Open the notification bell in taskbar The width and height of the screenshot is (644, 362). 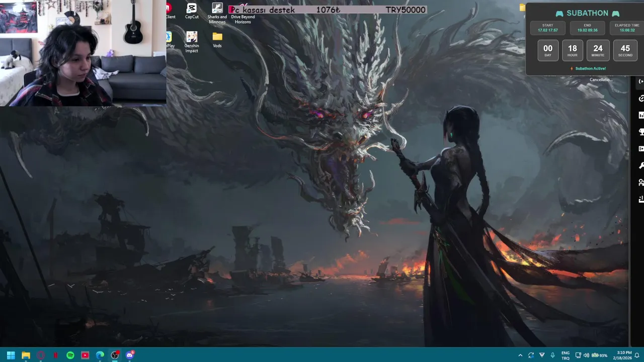637,355
